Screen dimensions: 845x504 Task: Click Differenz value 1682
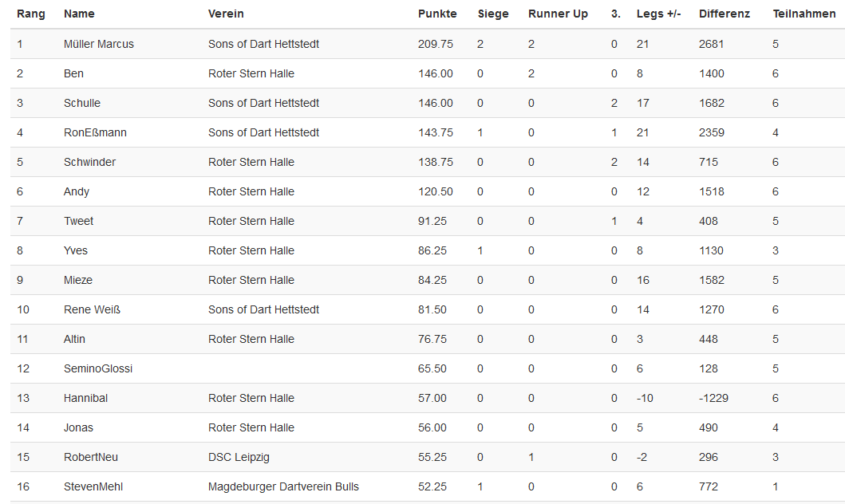(x=712, y=104)
